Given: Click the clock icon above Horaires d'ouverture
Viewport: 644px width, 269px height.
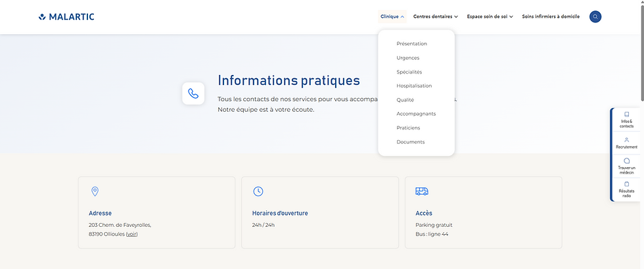Looking at the screenshot, I should [x=258, y=191].
